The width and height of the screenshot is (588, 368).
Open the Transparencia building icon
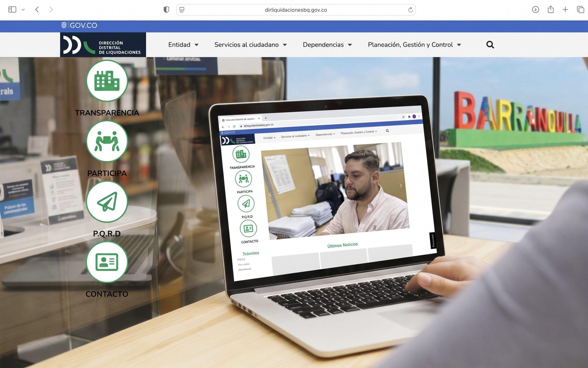[x=107, y=81]
